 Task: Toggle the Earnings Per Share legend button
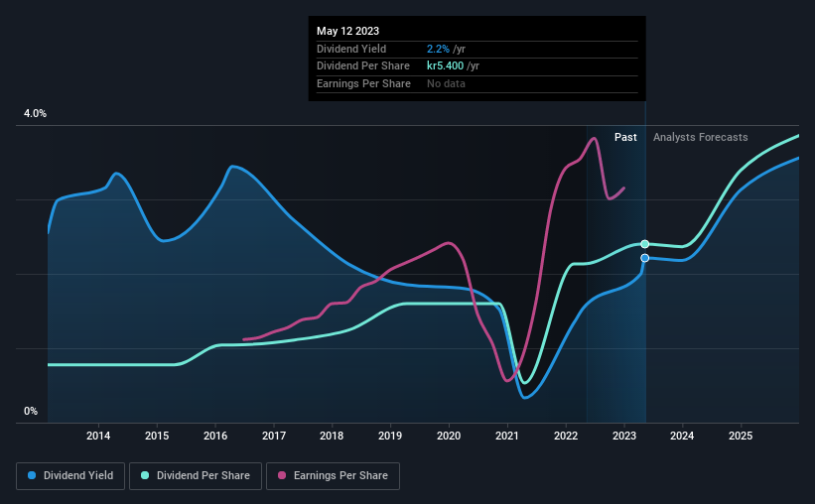pos(333,476)
